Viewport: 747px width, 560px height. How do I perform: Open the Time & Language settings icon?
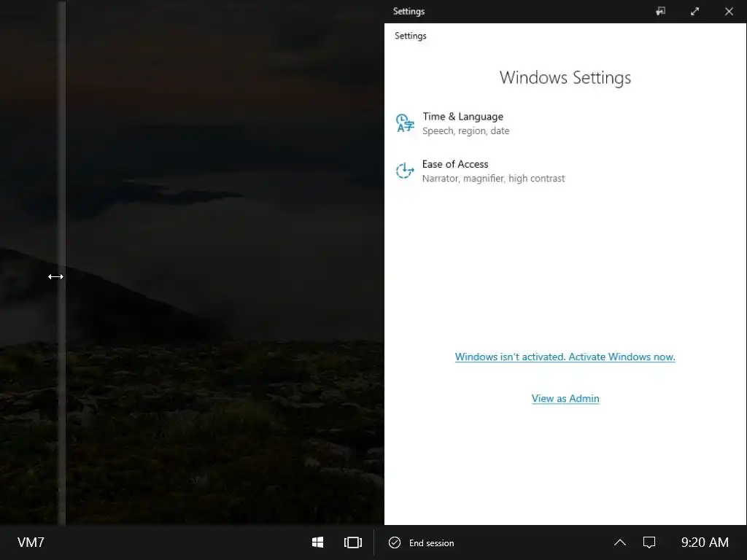point(405,122)
